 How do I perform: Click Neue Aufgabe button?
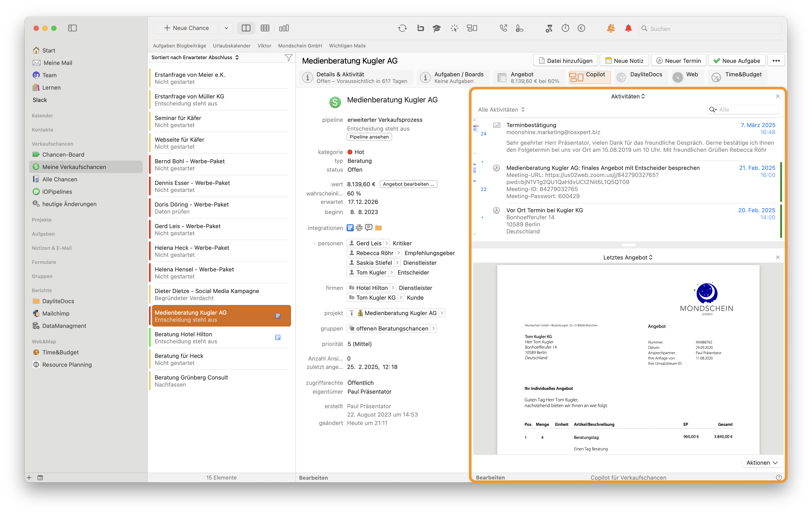tap(737, 61)
